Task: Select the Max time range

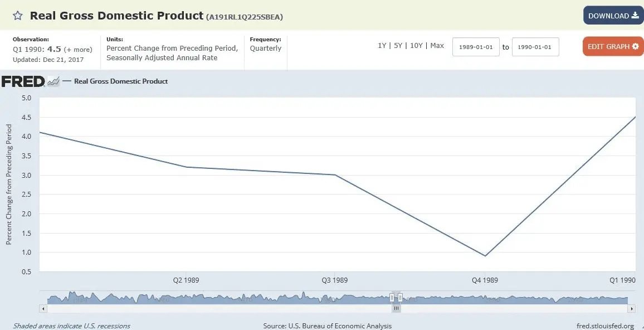Action: click(x=437, y=46)
